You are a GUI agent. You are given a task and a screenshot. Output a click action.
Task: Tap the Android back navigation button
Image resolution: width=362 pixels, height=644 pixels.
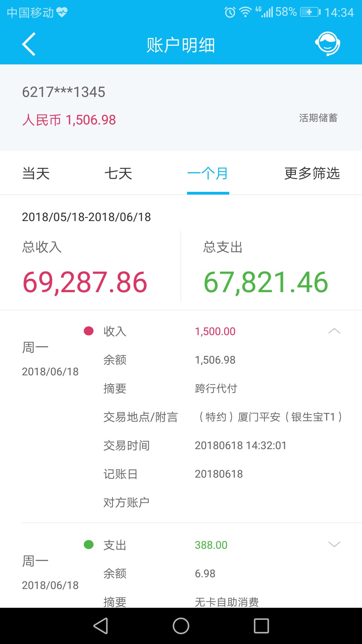[x=101, y=626]
